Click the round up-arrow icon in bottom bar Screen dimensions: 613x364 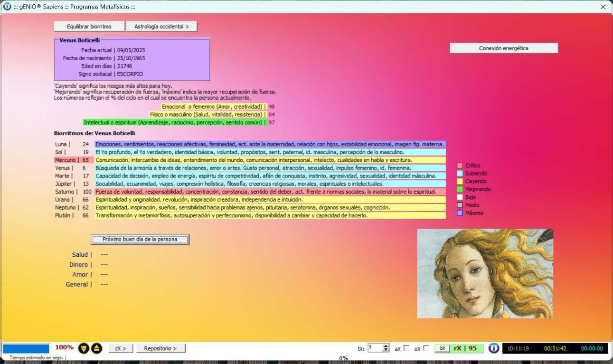point(96,348)
